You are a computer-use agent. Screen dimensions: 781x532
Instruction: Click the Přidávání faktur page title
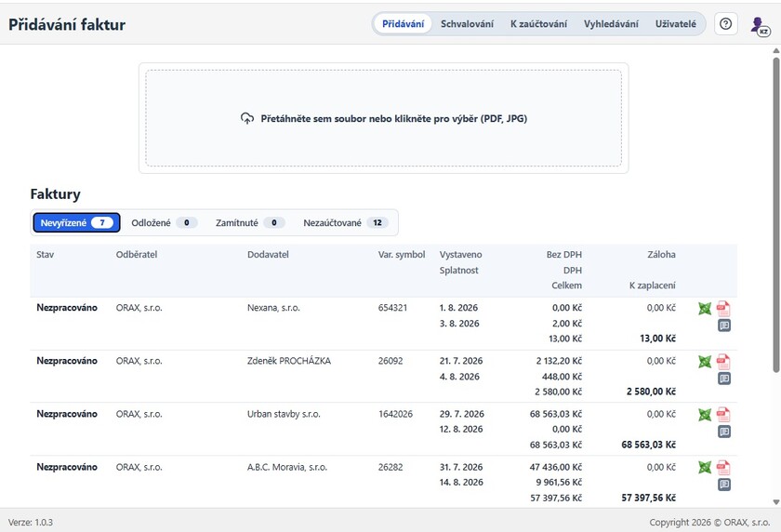(x=67, y=24)
